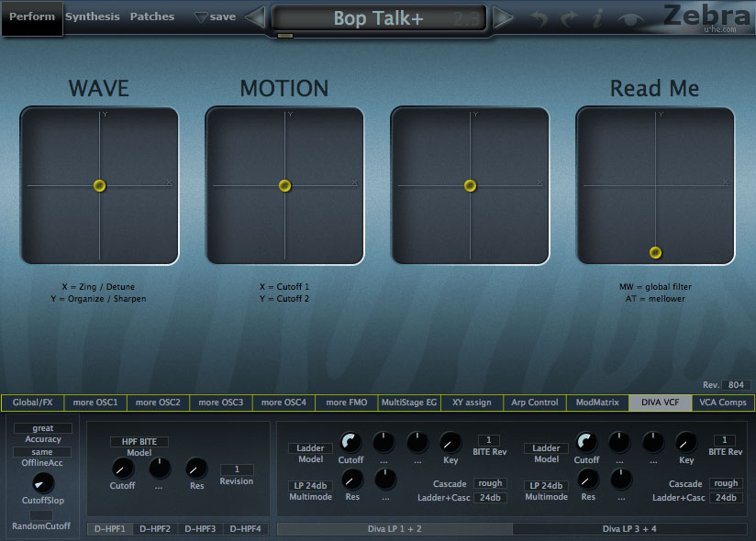Open the info 'i' icon
This screenshot has height=541, width=756.
pyautogui.click(x=598, y=18)
